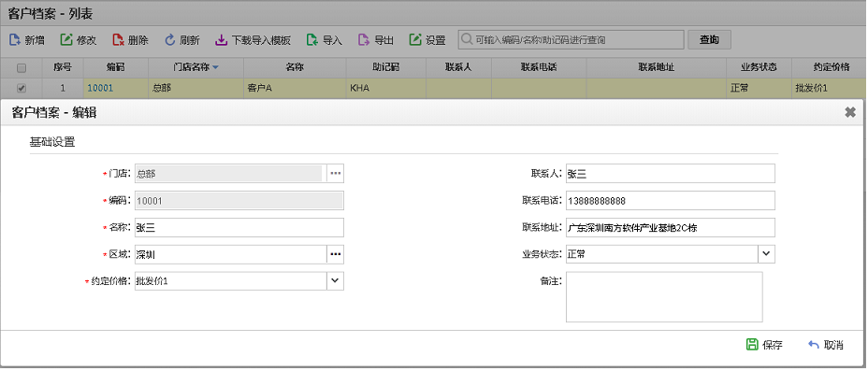Click the 保存 (save) button
The height and width of the screenshot is (371, 868).
[x=765, y=345]
